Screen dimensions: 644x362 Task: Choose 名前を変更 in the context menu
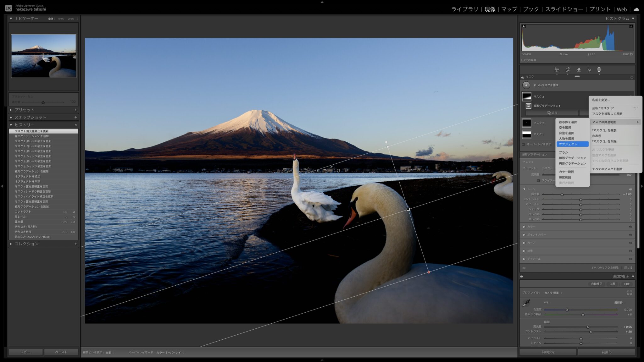coord(601,100)
